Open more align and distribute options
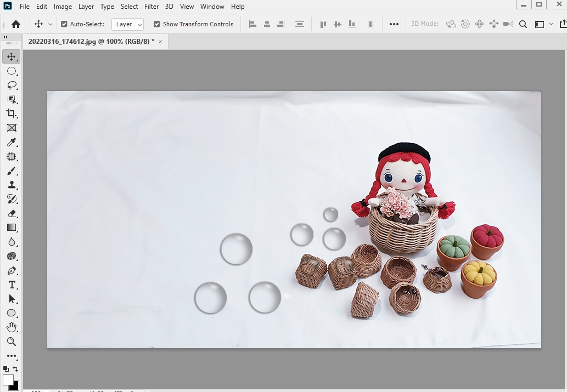This screenshot has width=567, height=392. (394, 24)
